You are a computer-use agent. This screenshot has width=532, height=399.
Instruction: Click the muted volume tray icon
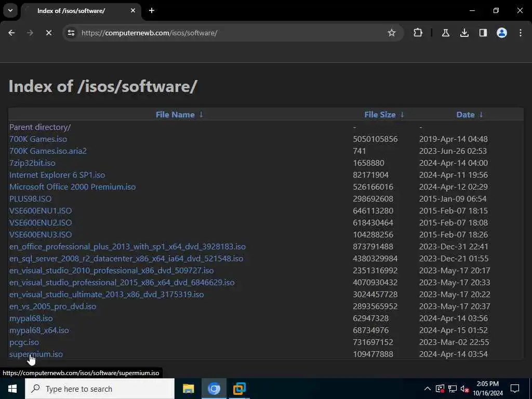[464, 389]
